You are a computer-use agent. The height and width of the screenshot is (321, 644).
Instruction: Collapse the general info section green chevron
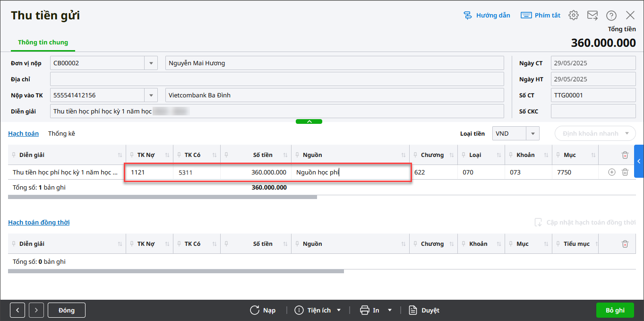(x=309, y=121)
